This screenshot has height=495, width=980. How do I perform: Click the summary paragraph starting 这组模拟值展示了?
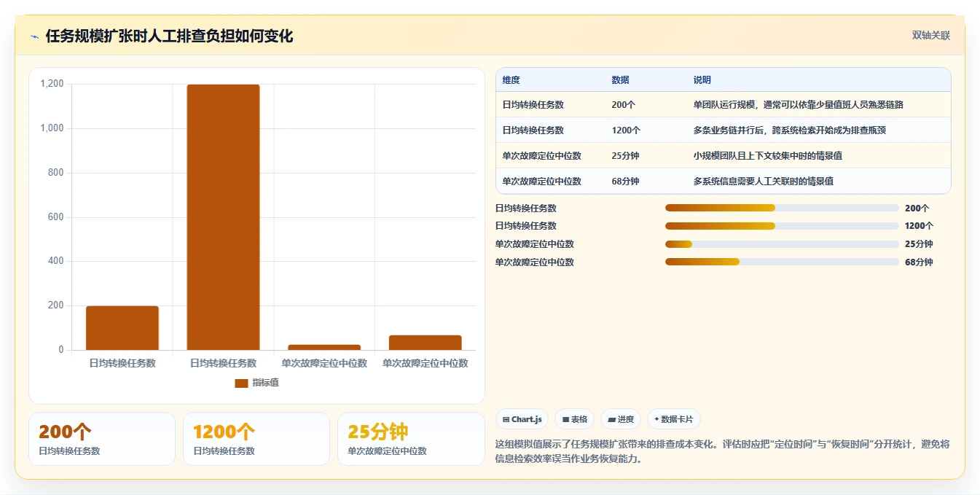[722, 451]
